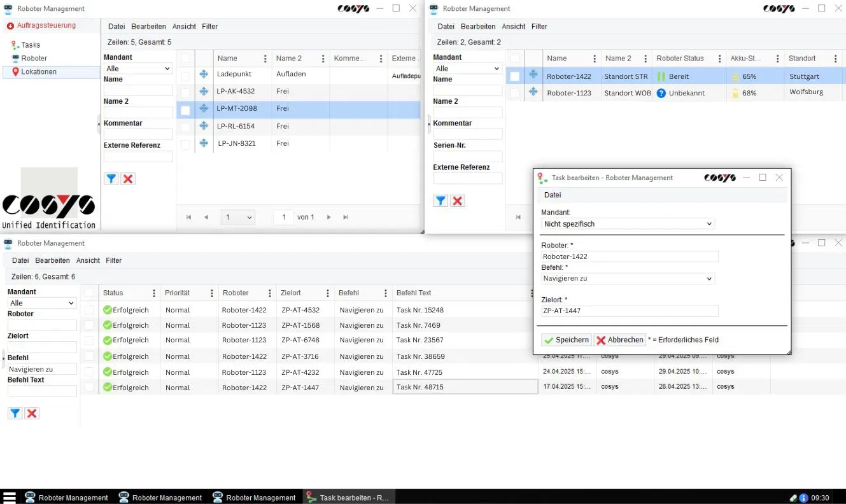846x504 pixels.
Task: Check the Roboter-1123 row checkbox
Action: point(514,93)
